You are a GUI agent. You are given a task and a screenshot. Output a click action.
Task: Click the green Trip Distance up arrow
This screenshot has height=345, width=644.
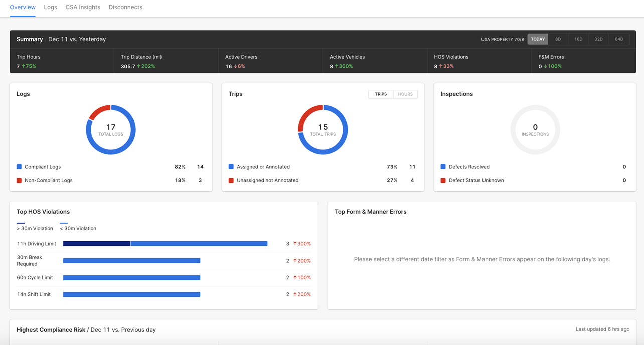(x=139, y=67)
